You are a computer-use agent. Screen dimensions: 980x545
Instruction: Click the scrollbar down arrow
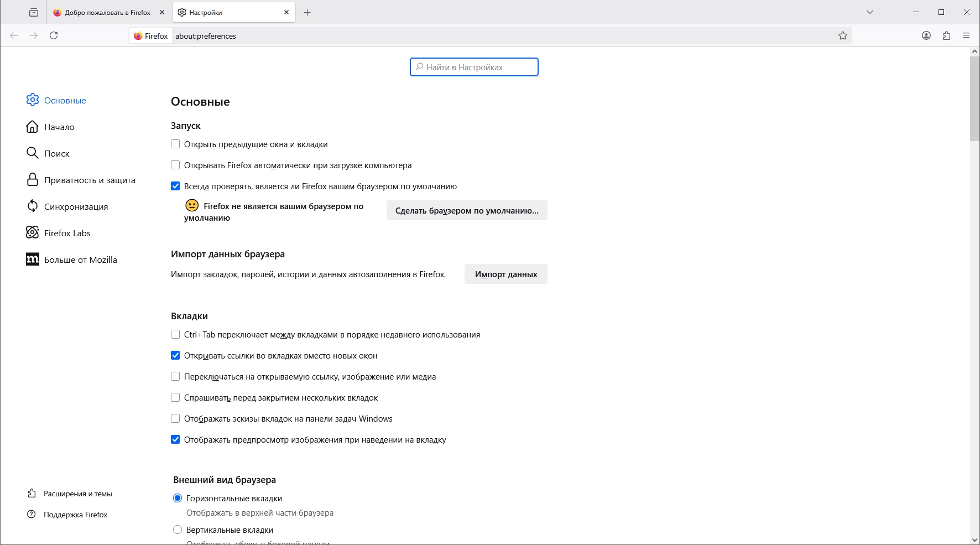point(974,540)
